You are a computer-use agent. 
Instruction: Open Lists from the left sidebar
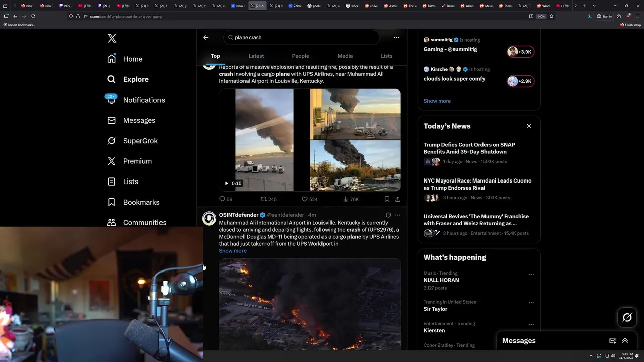(x=123, y=182)
